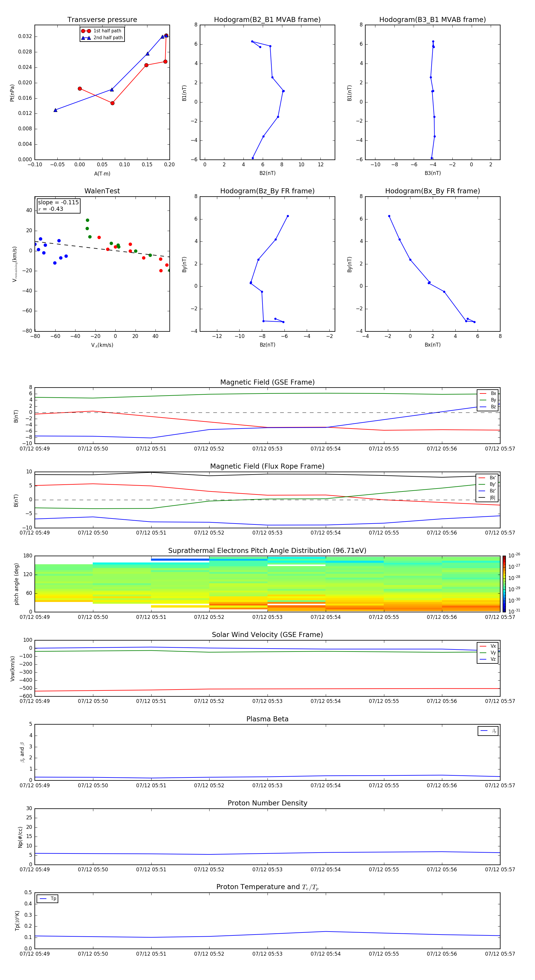Screen dimensions: 535x980
Task: Click the Suprathermal Electrons Pitch Angle Distribution title
Action: 267,551
